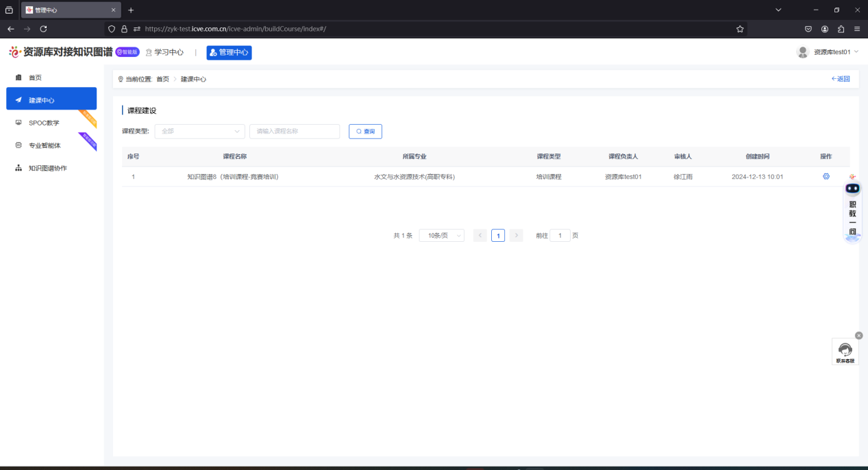
Task: Click the settings gear icon for 知识图谱8
Action: point(826,177)
